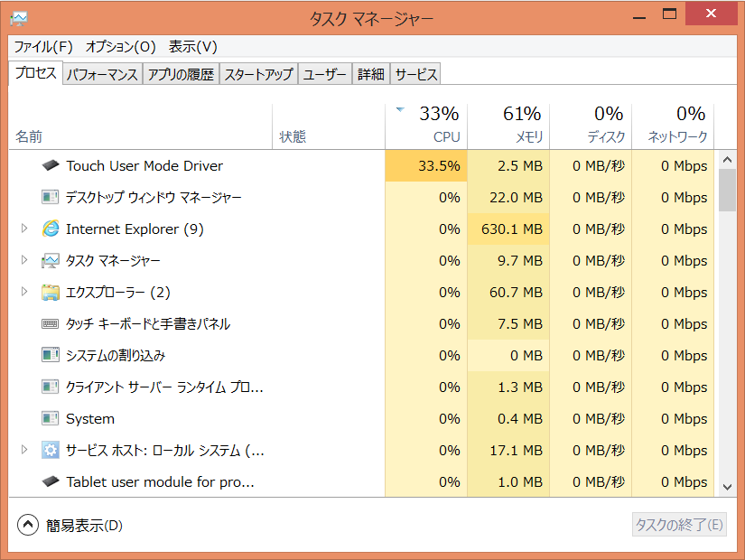Sort by the ディスク column header

pyautogui.click(x=591, y=126)
